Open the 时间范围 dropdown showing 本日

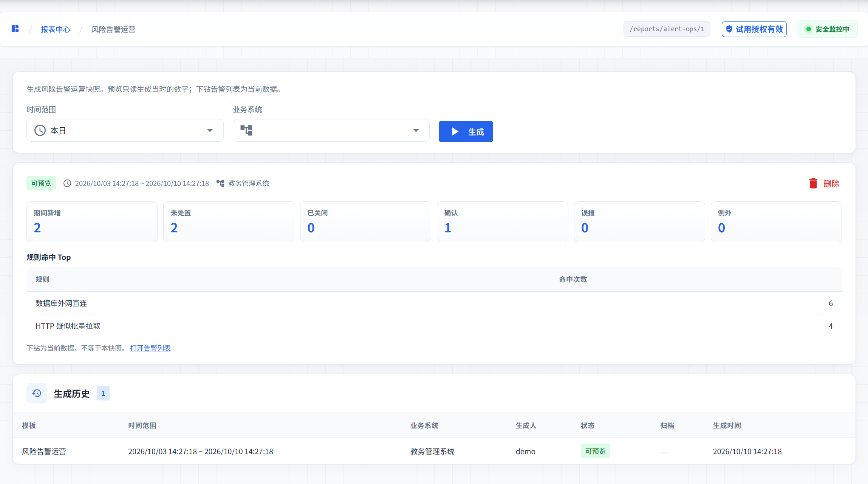125,130
